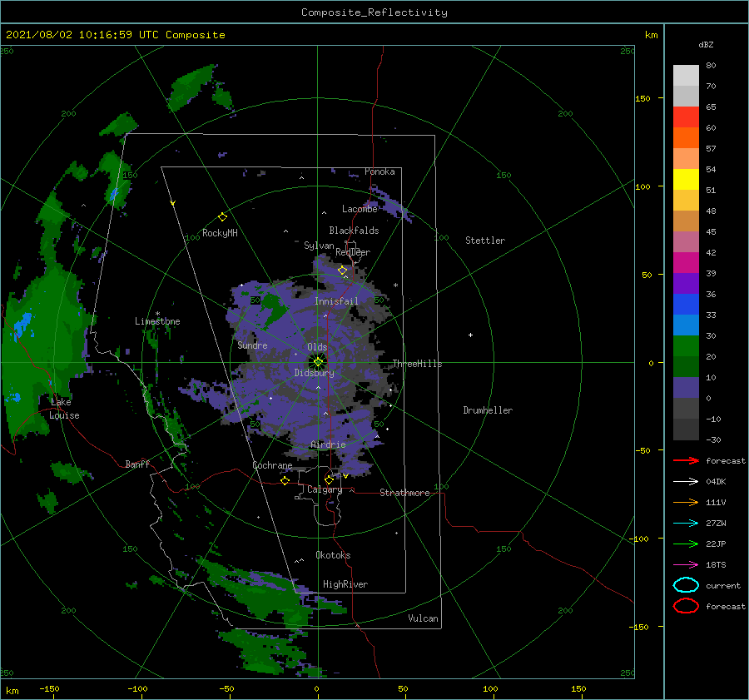
Task: Click the Stettler city label
Action: click(x=485, y=241)
